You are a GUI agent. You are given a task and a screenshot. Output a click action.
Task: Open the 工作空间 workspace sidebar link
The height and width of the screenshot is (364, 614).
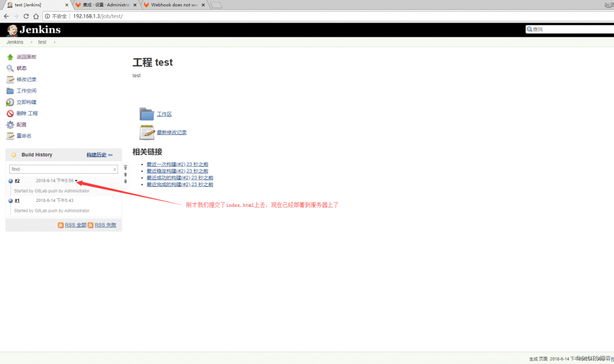[26, 91]
